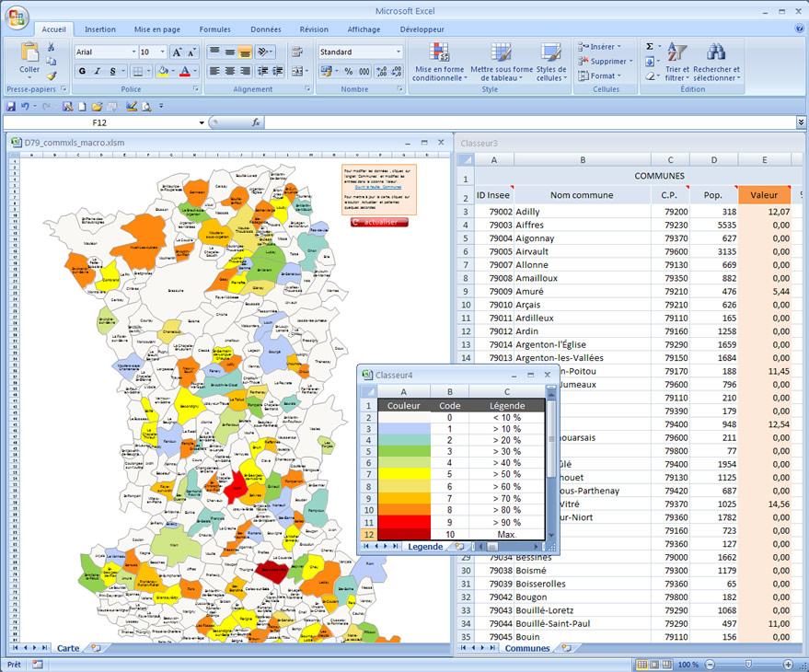Click the Help question mark icon
The height and width of the screenshot is (672, 809).
(x=799, y=29)
